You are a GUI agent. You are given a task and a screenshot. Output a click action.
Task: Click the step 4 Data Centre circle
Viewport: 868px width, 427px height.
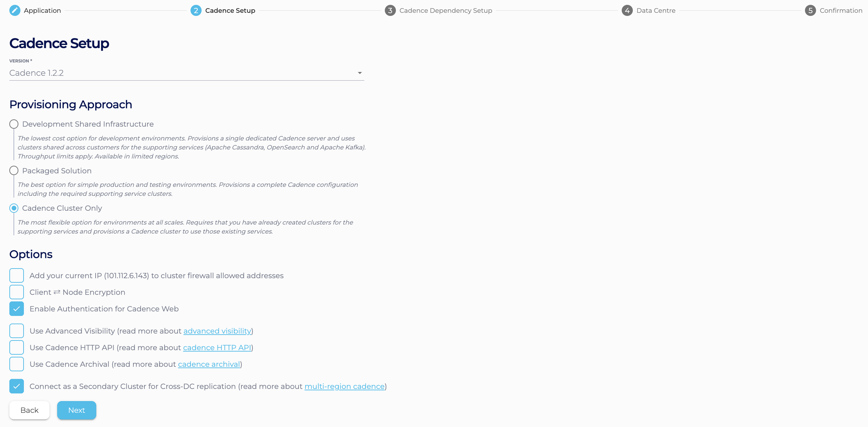(627, 10)
